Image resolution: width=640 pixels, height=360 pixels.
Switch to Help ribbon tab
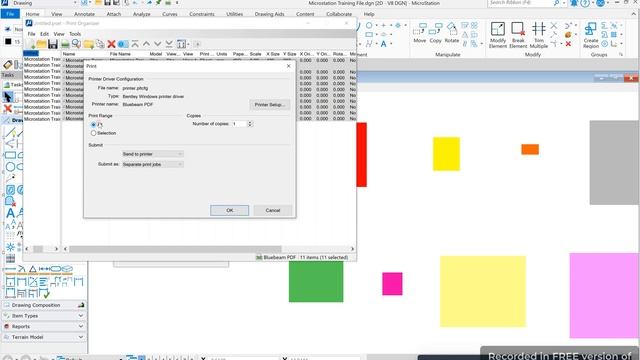click(x=369, y=14)
